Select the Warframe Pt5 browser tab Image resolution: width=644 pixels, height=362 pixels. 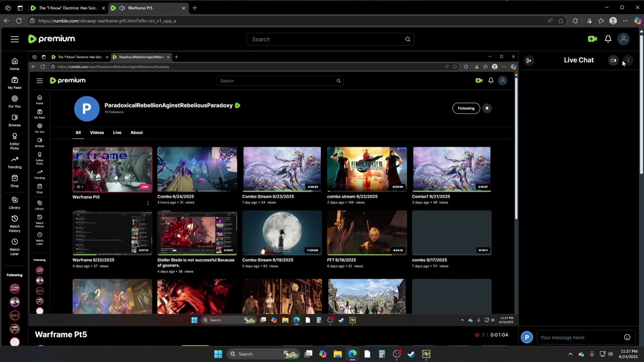click(148, 8)
